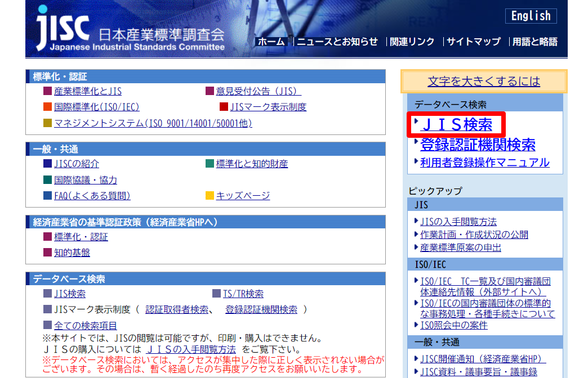Click arrow bullet beside JISの入手閲覧方法

pyautogui.click(x=416, y=221)
